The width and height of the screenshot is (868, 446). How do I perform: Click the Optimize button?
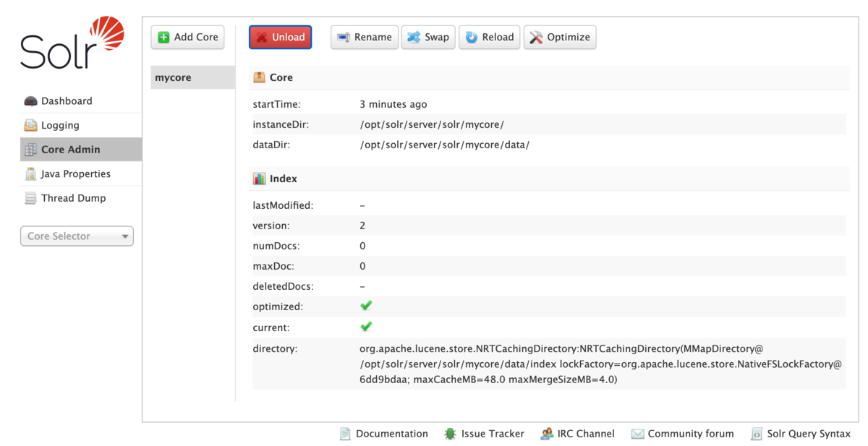560,37
